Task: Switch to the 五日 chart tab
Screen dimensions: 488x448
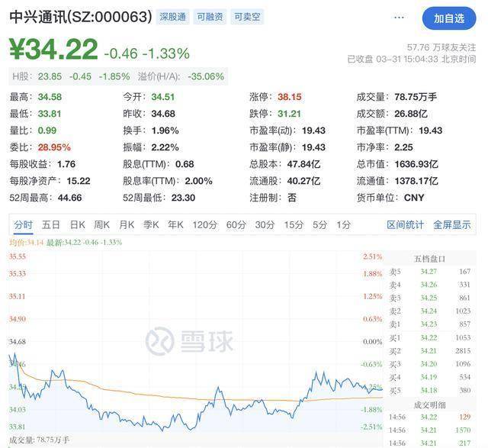Action: 51,224
